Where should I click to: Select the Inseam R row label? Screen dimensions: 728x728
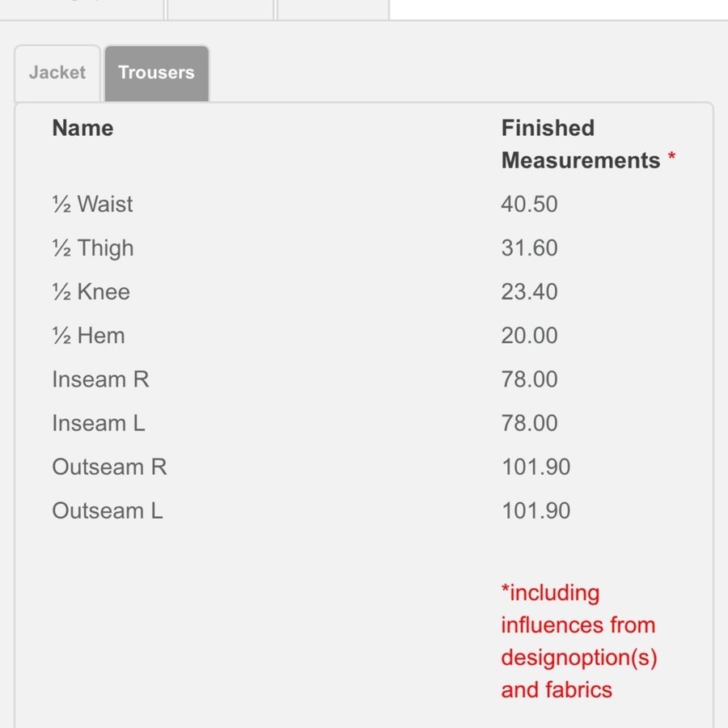coord(100,379)
